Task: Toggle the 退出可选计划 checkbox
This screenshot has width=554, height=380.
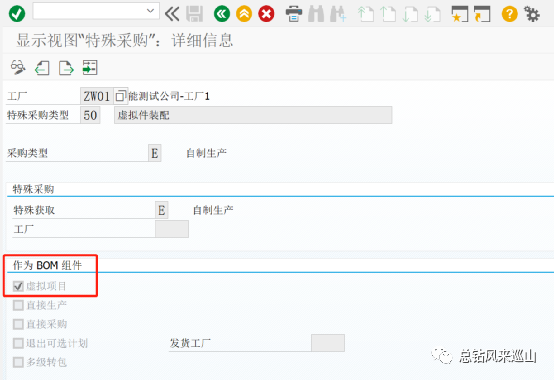Action: click(x=18, y=343)
